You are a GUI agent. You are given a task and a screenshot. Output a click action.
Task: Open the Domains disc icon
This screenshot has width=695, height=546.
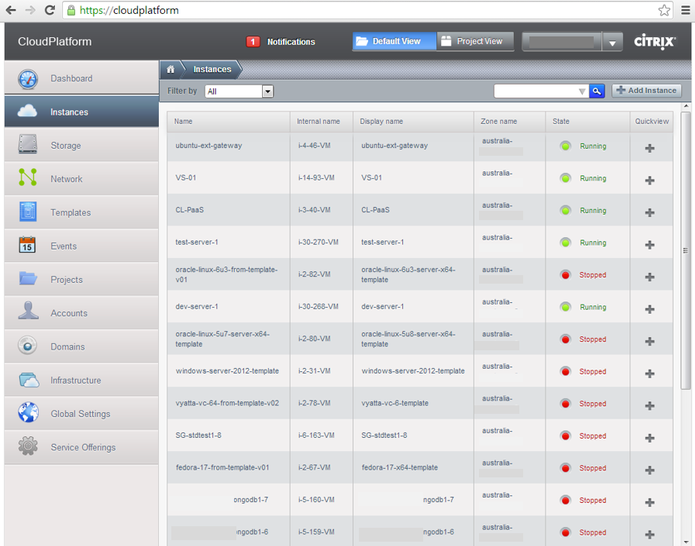click(x=27, y=345)
